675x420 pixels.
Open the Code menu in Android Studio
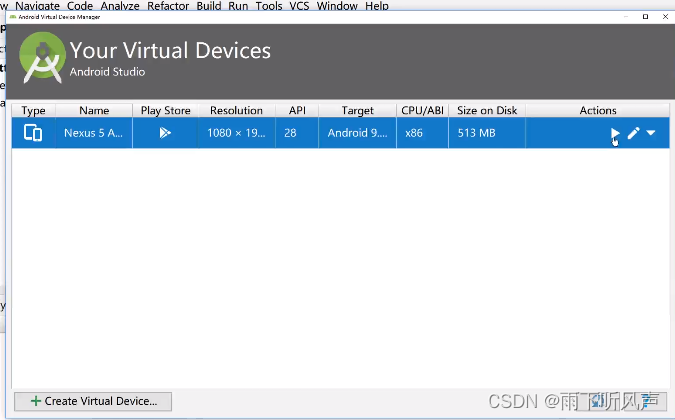point(80,6)
